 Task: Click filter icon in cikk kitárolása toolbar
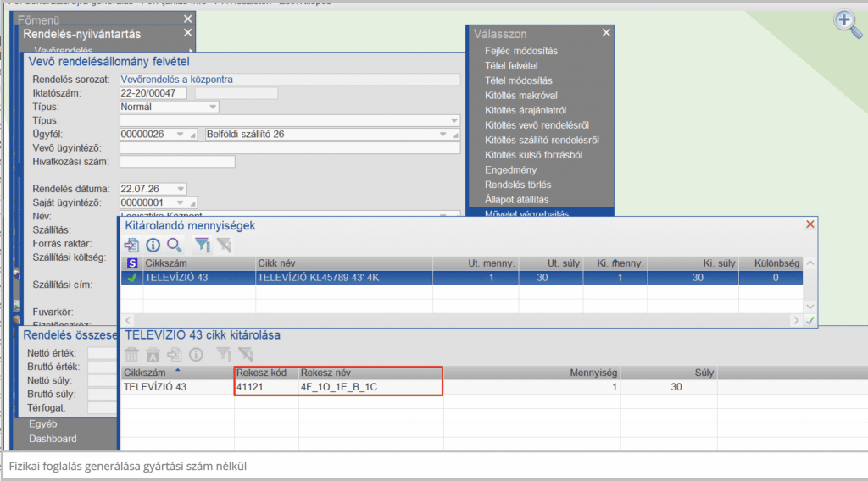pyautogui.click(x=224, y=354)
